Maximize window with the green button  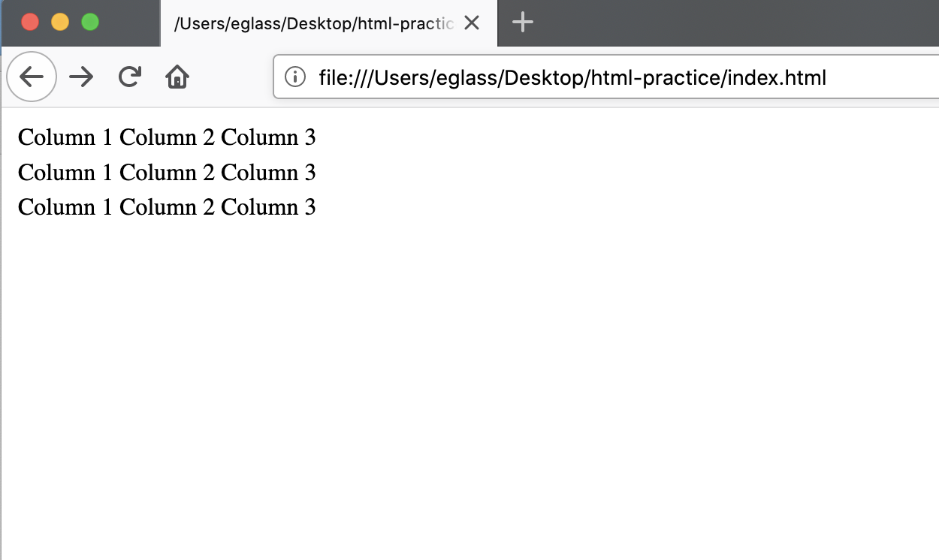click(x=90, y=22)
